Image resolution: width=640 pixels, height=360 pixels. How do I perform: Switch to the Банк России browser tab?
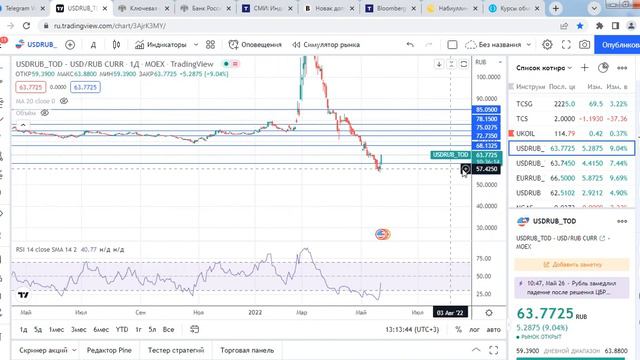[x=205, y=8]
